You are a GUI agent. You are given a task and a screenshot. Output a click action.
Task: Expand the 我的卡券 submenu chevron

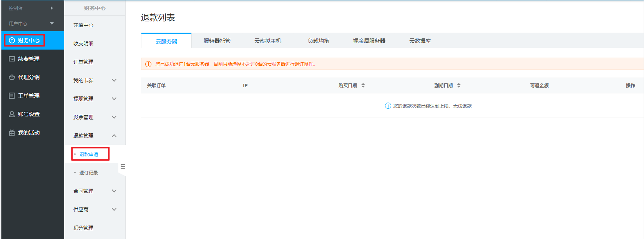point(114,80)
